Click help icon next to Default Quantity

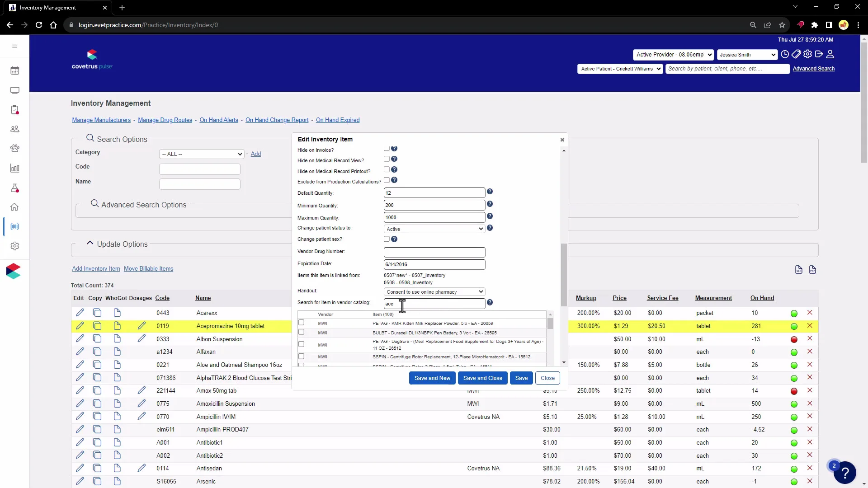pos(490,192)
